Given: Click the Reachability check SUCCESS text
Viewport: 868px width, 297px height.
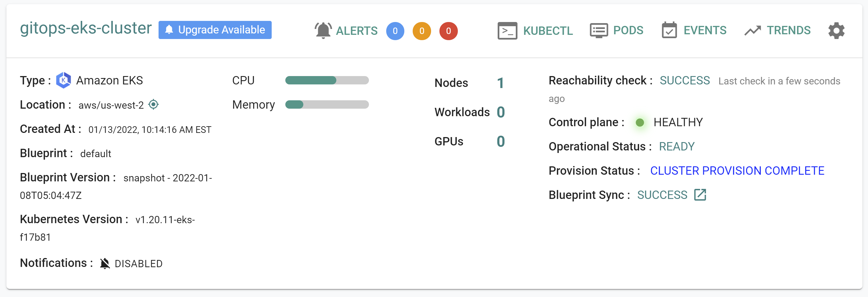Looking at the screenshot, I should pyautogui.click(x=685, y=81).
